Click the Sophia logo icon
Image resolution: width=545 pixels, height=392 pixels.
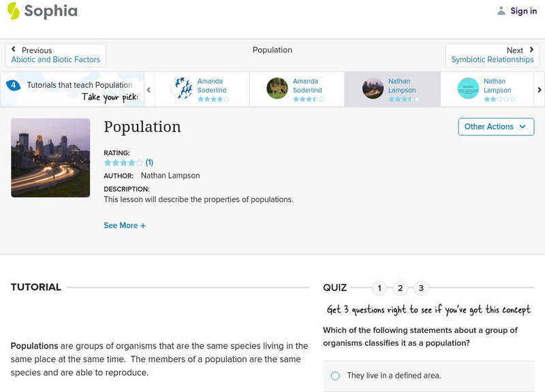[x=13, y=11]
